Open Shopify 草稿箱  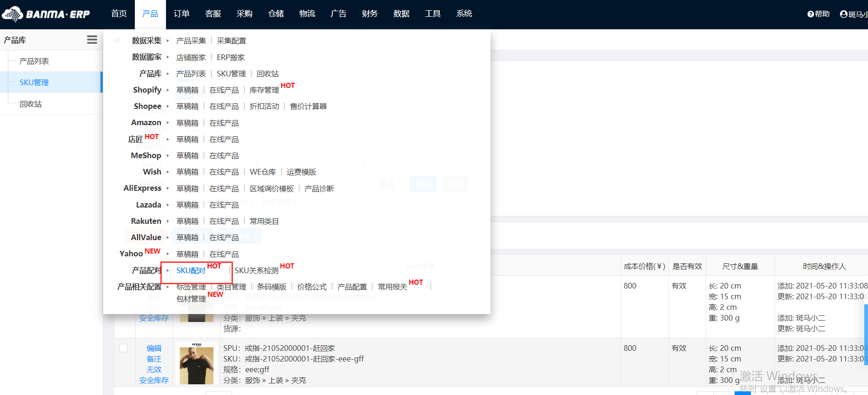point(187,90)
